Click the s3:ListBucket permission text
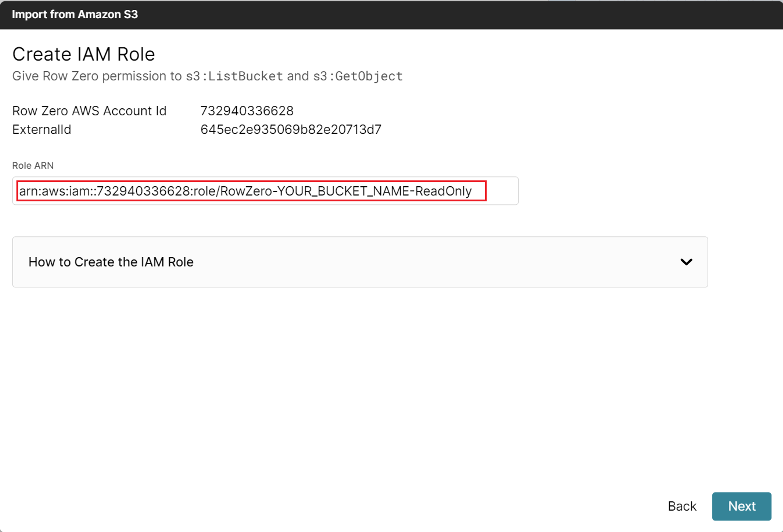Screen dimensions: 783x532 coord(234,76)
